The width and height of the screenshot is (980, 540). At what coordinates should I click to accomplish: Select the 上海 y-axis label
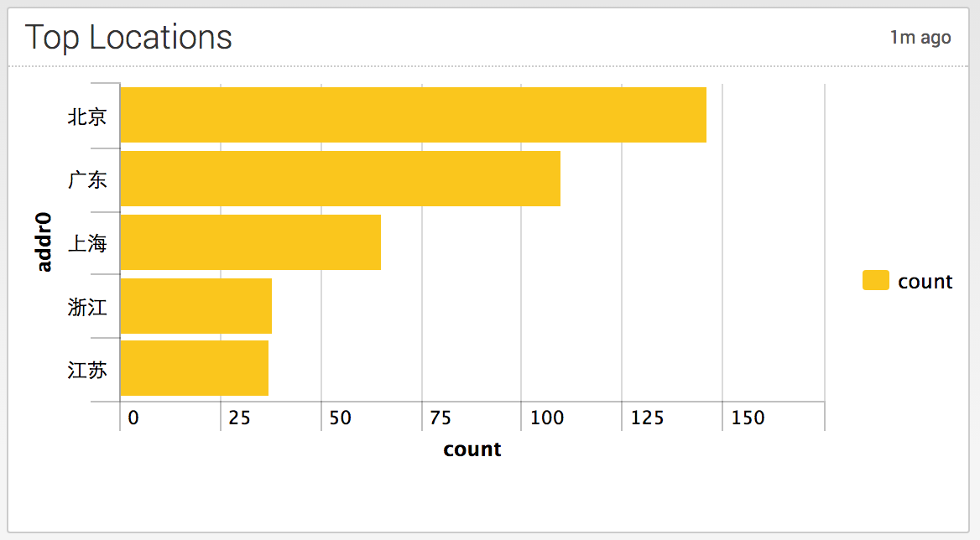point(87,243)
